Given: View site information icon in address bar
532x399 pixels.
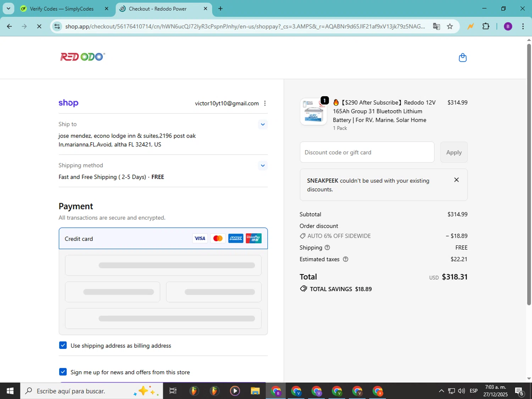Looking at the screenshot, I should pyautogui.click(x=57, y=26).
